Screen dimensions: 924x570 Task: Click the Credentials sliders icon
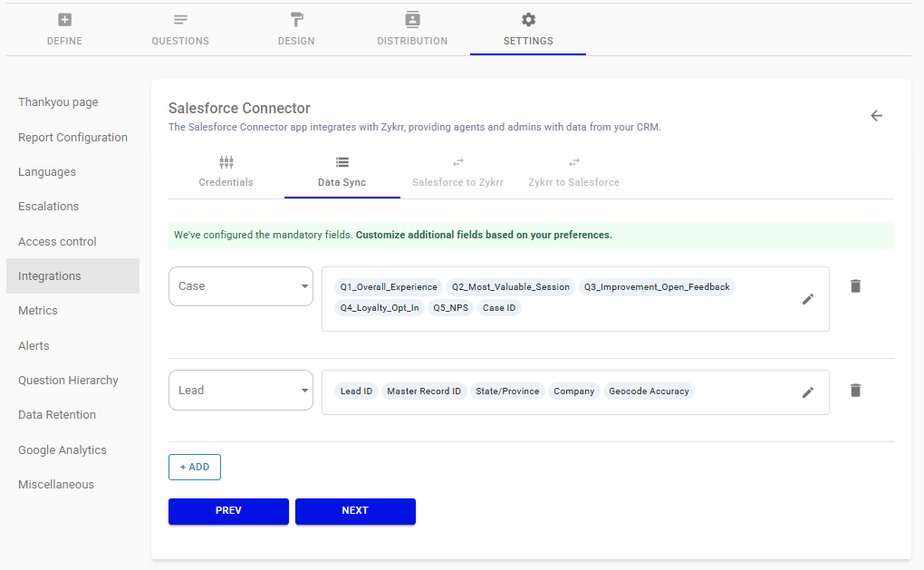pyautogui.click(x=226, y=162)
